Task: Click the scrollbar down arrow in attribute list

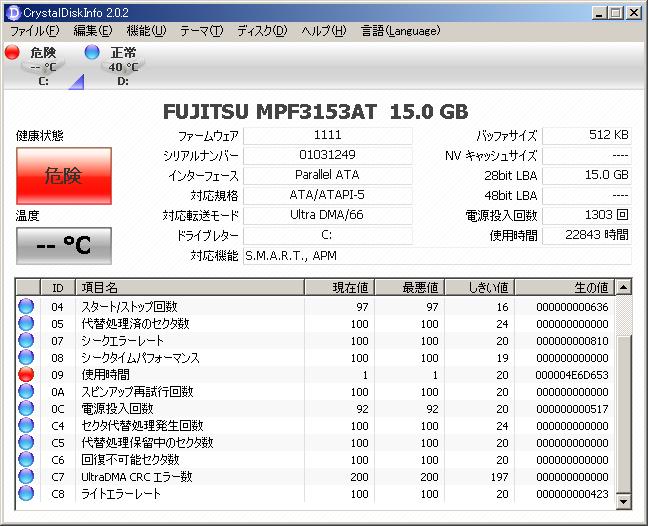Action: tap(623, 501)
